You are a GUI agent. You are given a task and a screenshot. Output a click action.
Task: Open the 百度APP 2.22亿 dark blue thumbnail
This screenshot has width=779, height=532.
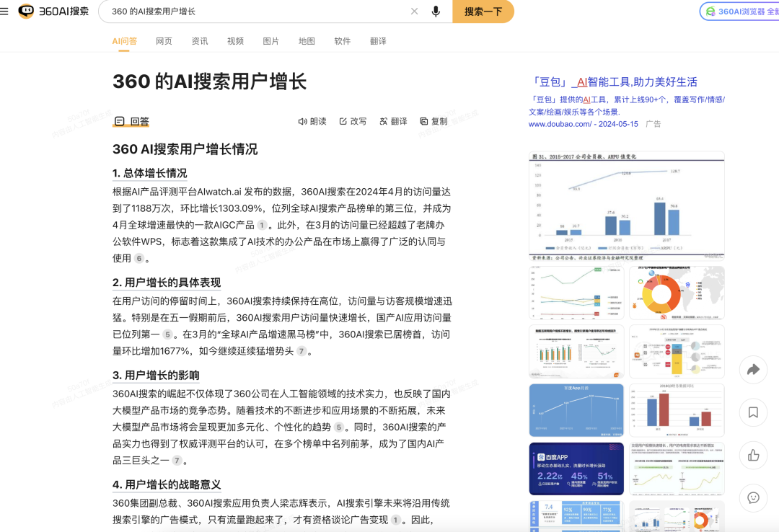[x=576, y=469]
